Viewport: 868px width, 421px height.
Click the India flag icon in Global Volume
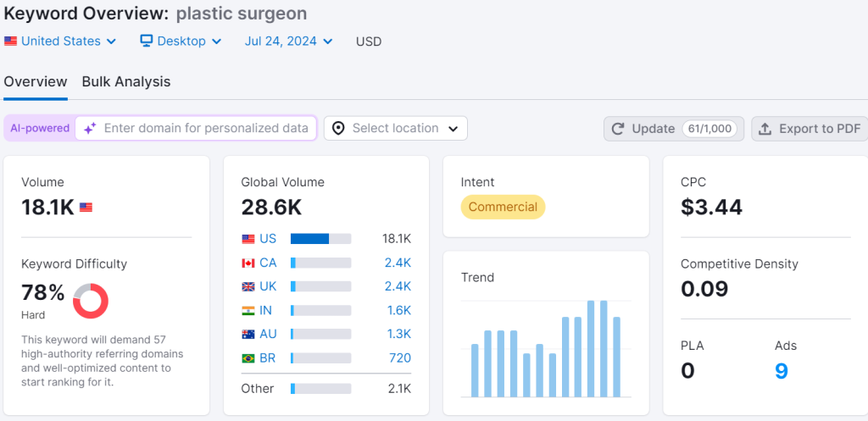(248, 310)
